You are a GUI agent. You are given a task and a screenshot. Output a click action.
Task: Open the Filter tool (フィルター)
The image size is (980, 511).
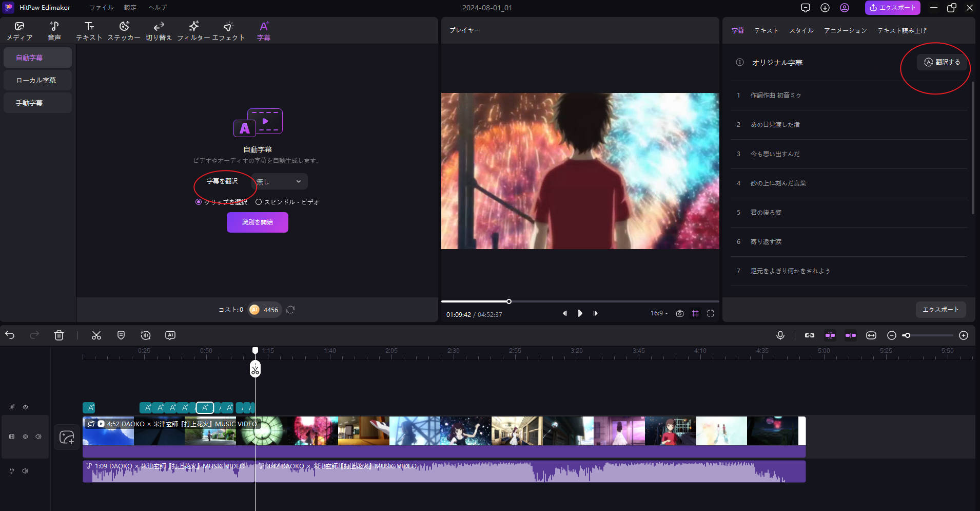click(193, 31)
